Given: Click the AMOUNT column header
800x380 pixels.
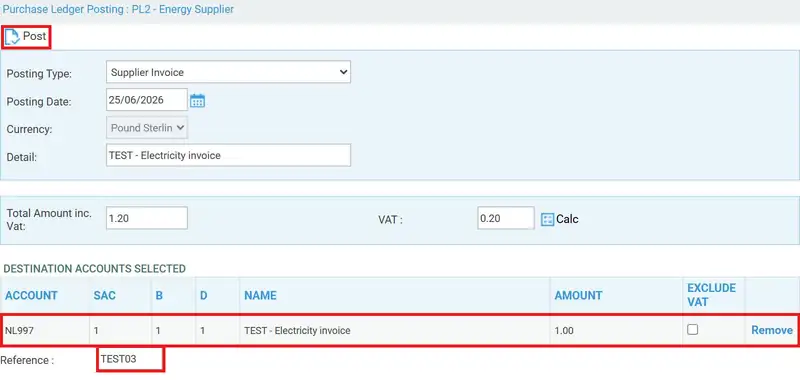Looking at the screenshot, I should tap(579, 295).
